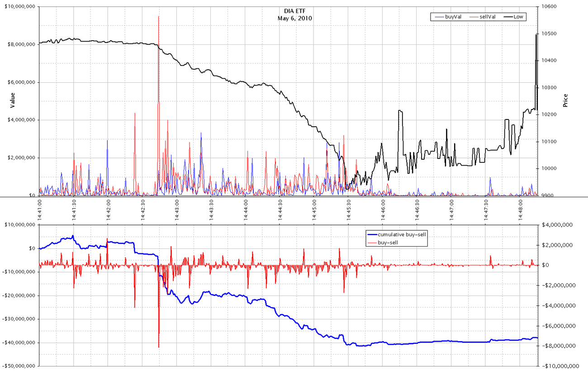
Task: Click the -$50,000,000 cumulative axis tick
Action: (x=19, y=366)
